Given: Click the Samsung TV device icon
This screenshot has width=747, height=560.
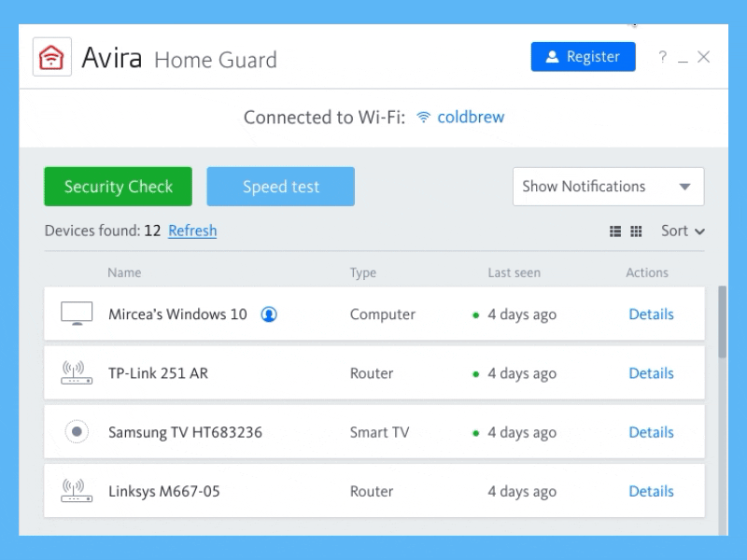Looking at the screenshot, I should pos(77,432).
